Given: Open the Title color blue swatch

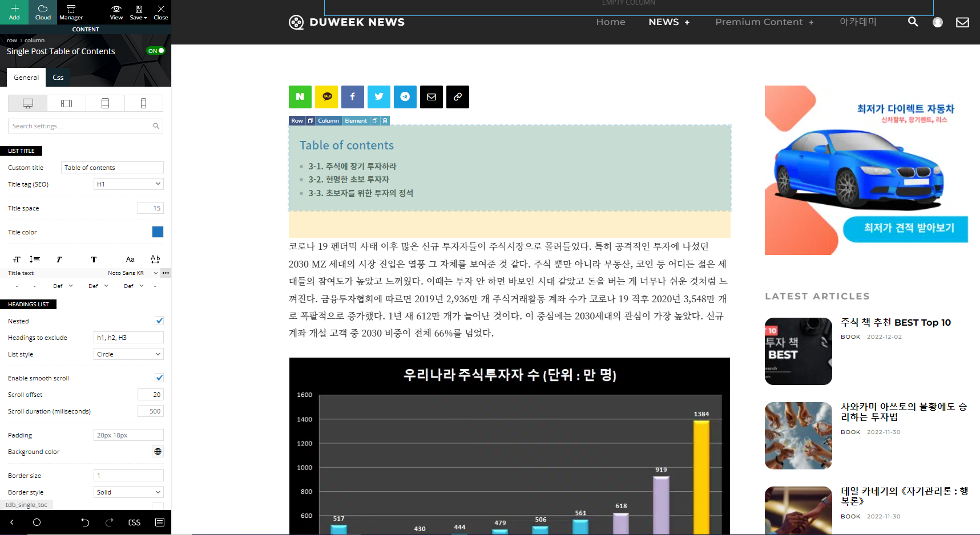Looking at the screenshot, I should pyautogui.click(x=158, y=232).
